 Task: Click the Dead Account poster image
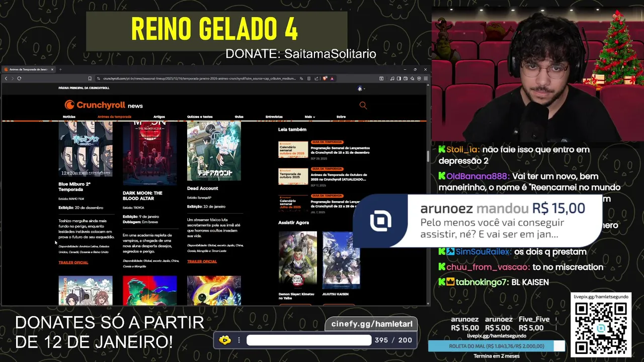click(x=214, y=151)
